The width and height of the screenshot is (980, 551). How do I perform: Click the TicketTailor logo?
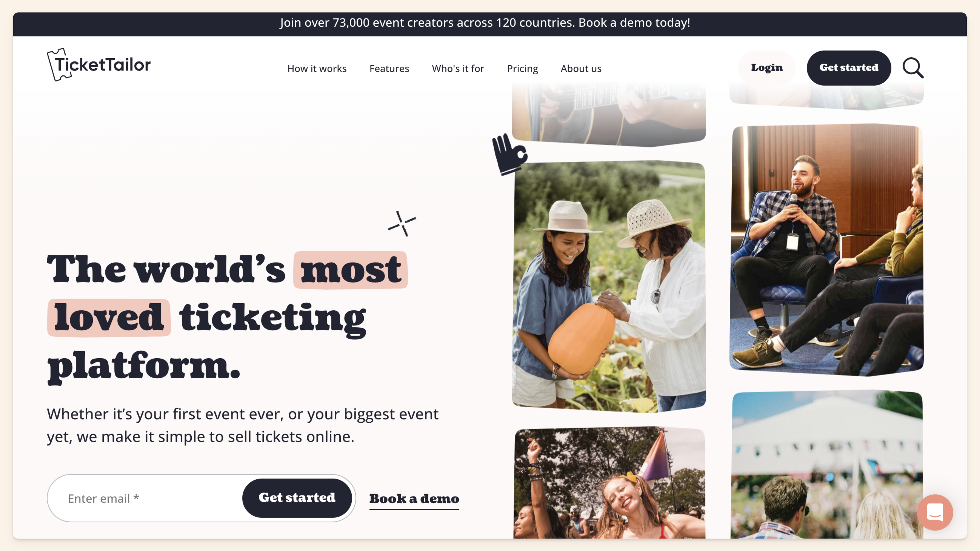click(98, 64)
